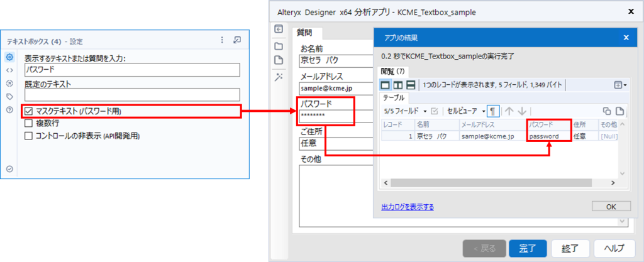Open the セルビューア dropdown arrow
This screenshot has height=262, width=644.
click(484, 111)
